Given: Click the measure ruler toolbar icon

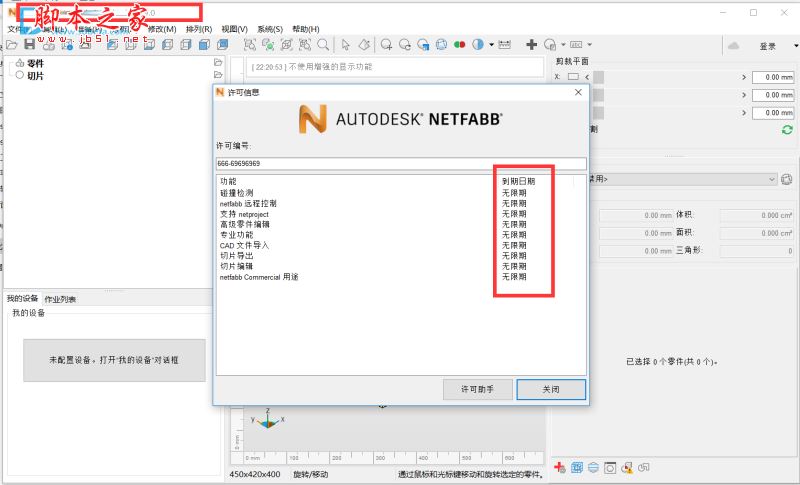Looking at the screenshot, I should [x=504, y=45].
